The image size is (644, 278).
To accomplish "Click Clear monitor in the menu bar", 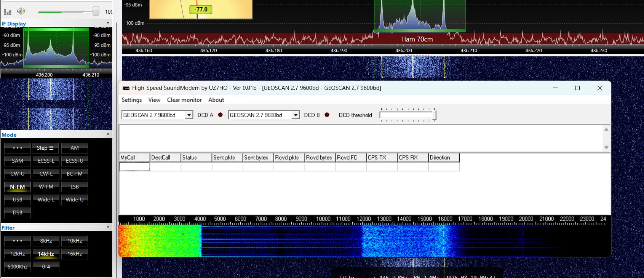I will coord(184,100).
